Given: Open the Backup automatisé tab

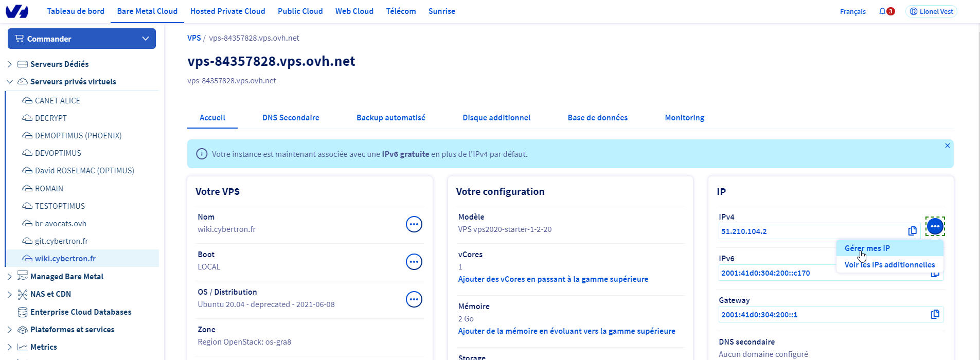Looking at the screenshot, I should [391, 118].
